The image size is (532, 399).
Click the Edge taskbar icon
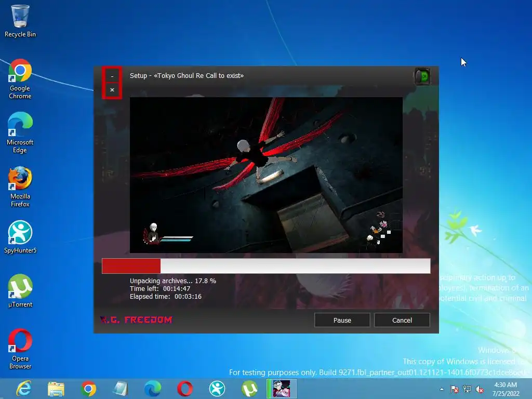[x=153, y=389]
